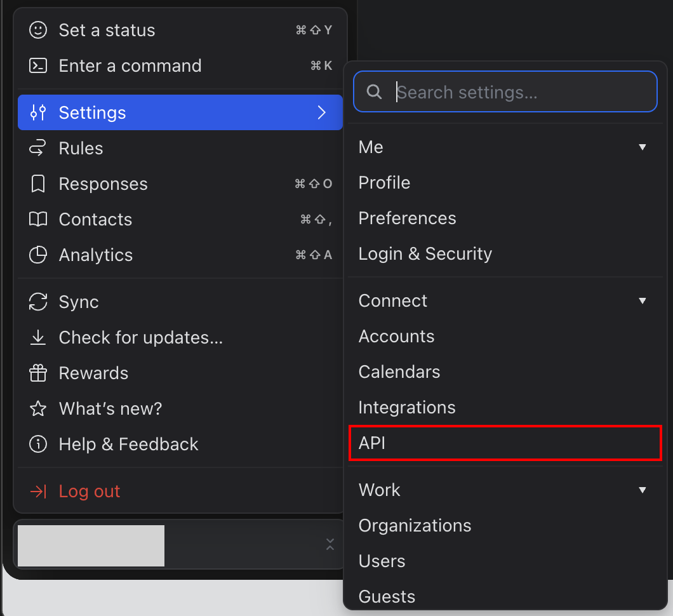The width and height of the screenshot is (673, 616).
Task: Click the Log out label
Action: pyautogui.click(x=90, y=492)
